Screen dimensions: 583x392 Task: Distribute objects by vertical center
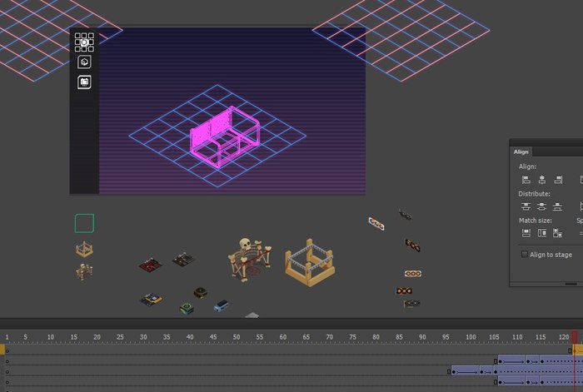coord(541,206)
